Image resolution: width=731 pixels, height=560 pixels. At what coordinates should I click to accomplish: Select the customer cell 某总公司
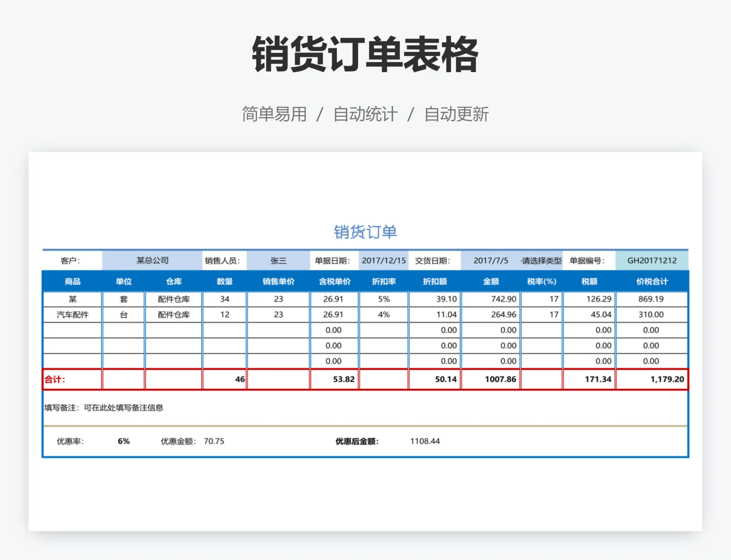pos(153,260)
